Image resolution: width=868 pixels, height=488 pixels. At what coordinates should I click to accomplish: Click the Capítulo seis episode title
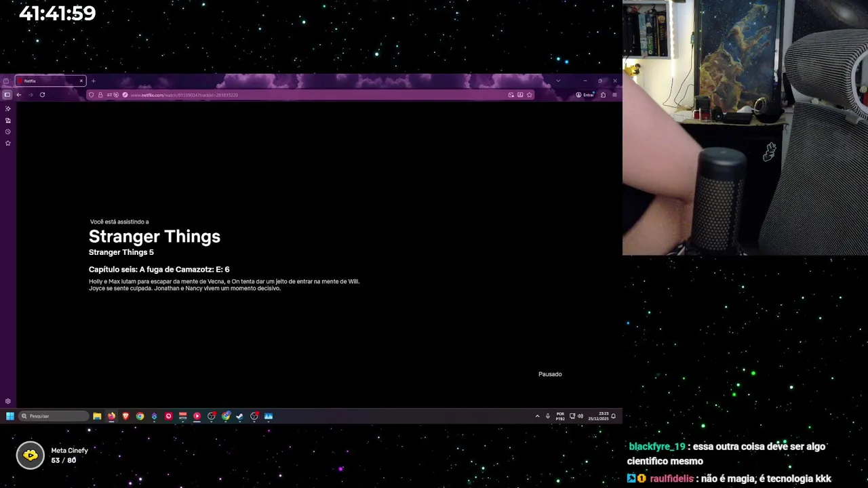click(x=159, y=270)
